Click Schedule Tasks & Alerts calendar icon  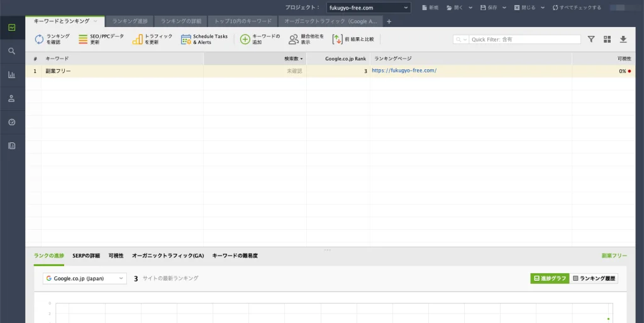point(186,39)
